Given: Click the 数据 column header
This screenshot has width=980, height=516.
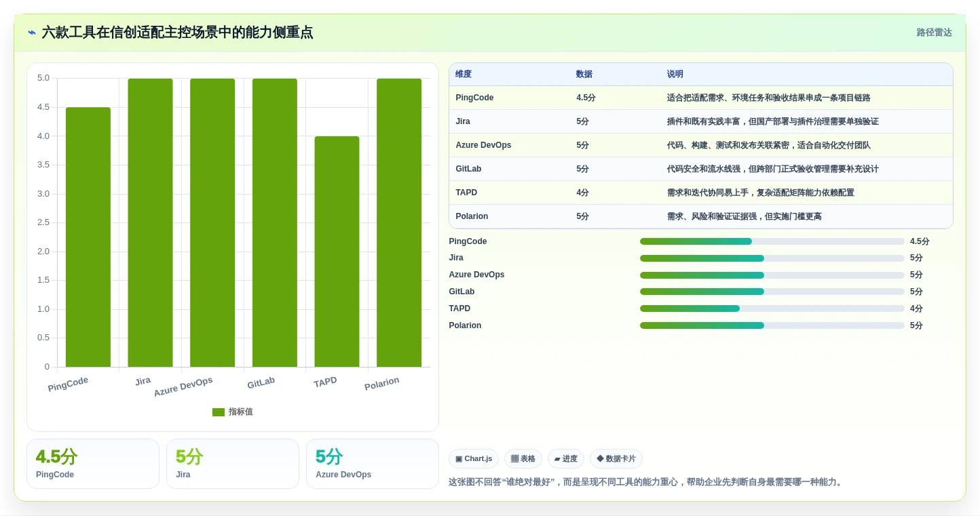Looking at the screenshot, I should tap(584, 75).
